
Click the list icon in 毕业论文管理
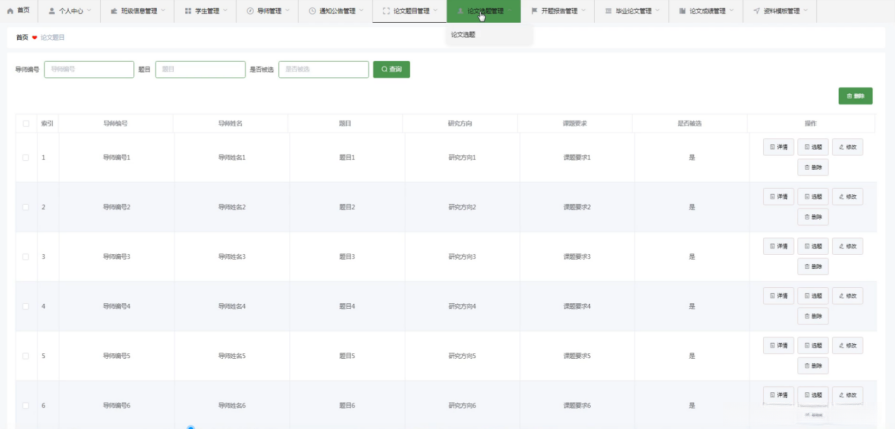(608, 11)
